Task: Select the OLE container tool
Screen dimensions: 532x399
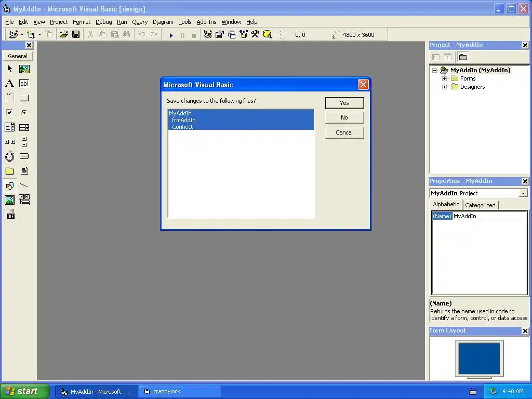Action: 9,215
